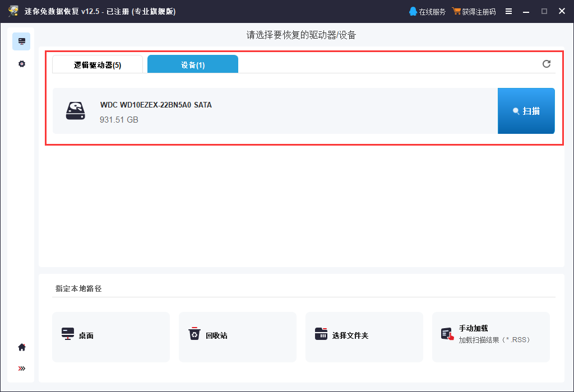Select WDC WD10EZEX-22BN5A0 SATA device name
Viewport: 574px width, 392px height.
156,105
